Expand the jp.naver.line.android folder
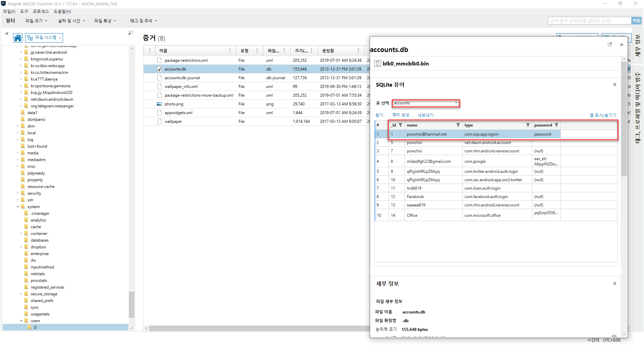644x349 pixels. 21,52
